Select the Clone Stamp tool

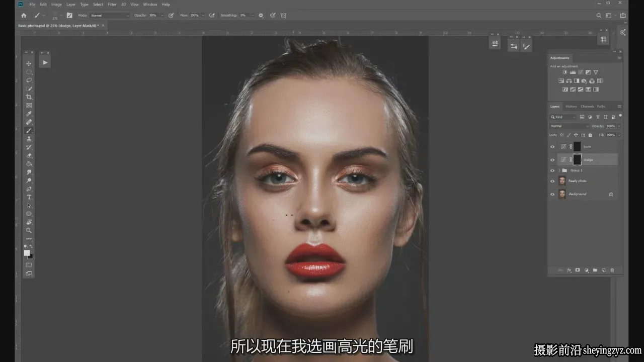(x=29, y=139)
